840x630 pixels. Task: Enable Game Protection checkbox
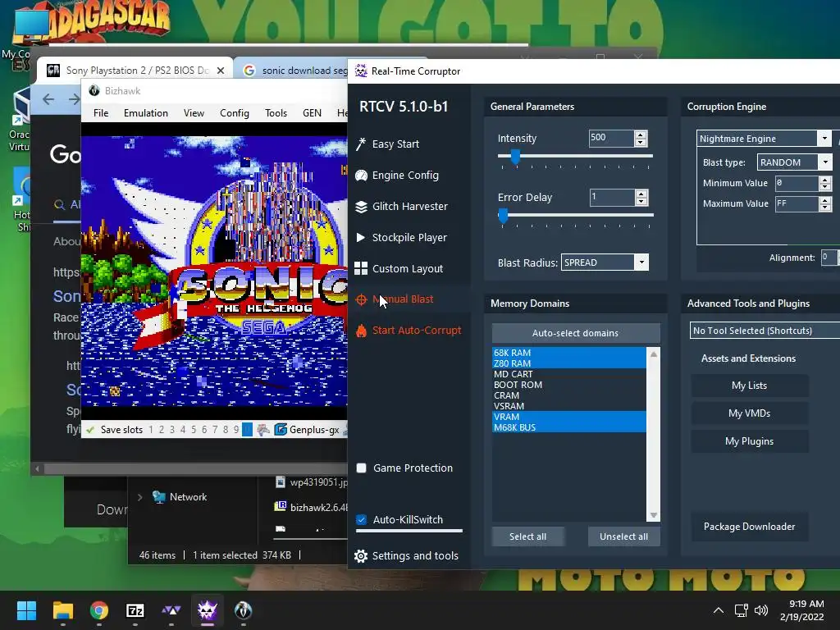(x=362, y=468)
